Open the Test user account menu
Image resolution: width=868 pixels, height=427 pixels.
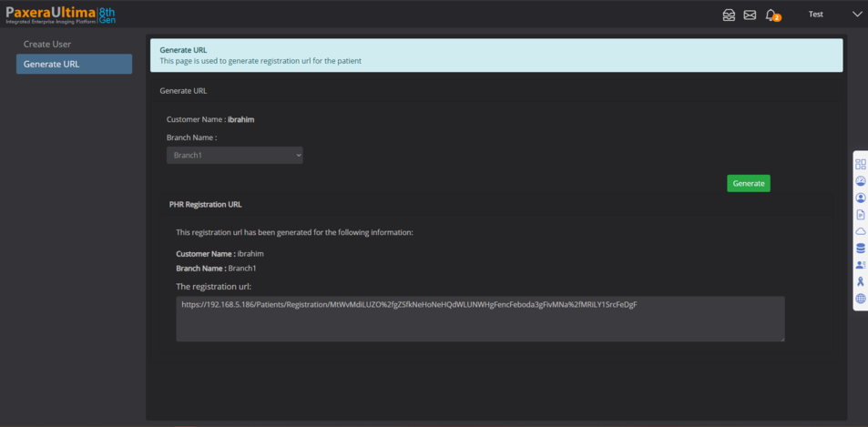tap(816, 15)
